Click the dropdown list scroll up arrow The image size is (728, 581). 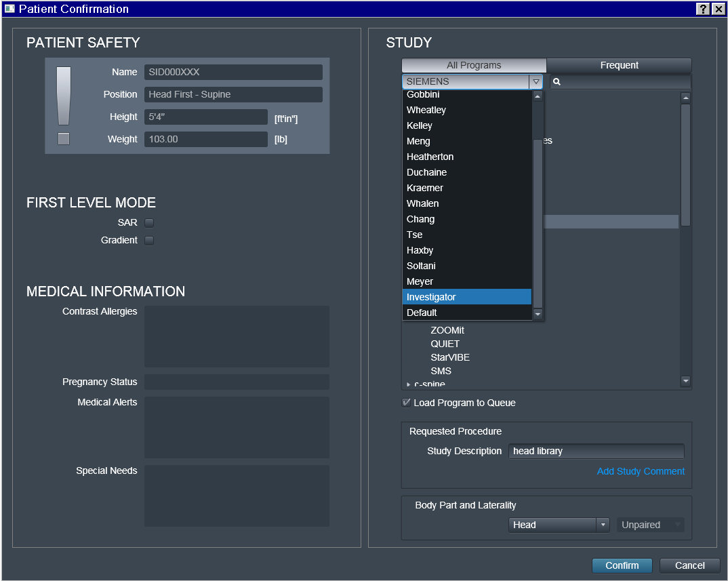pos(538,96)
